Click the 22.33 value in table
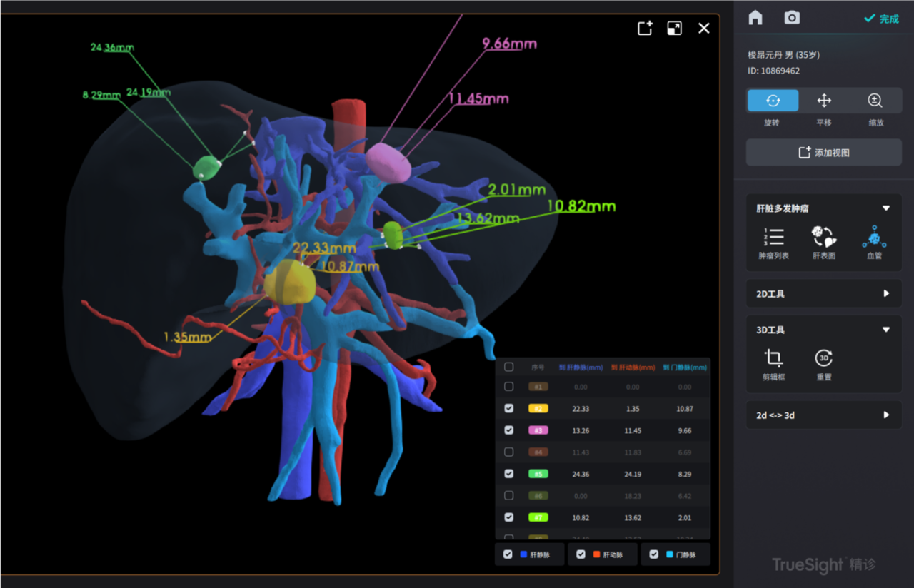Viewport: 914px width, 588px height. click(581, 409)
